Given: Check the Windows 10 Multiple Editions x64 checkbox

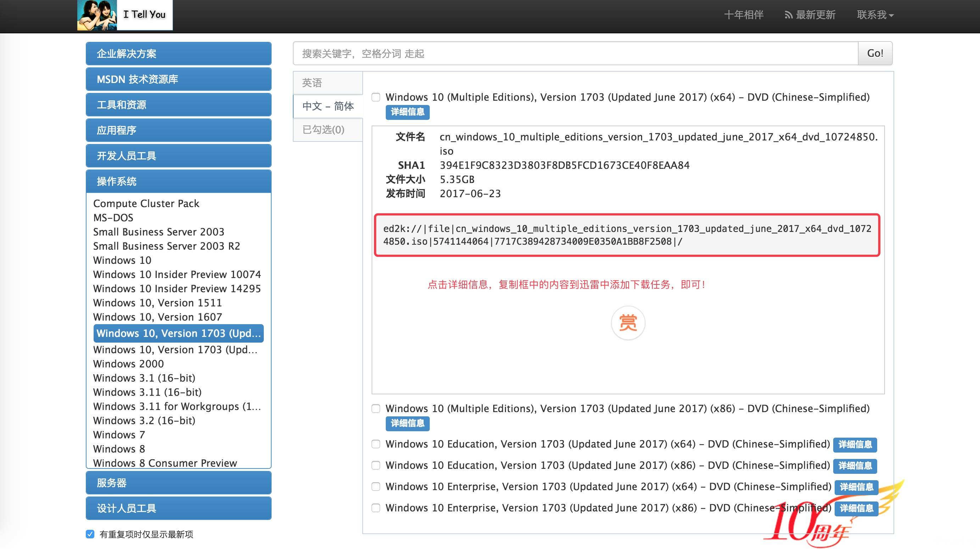Looking at the screenshot, I should pyautogui.click(x=376, y=98).
